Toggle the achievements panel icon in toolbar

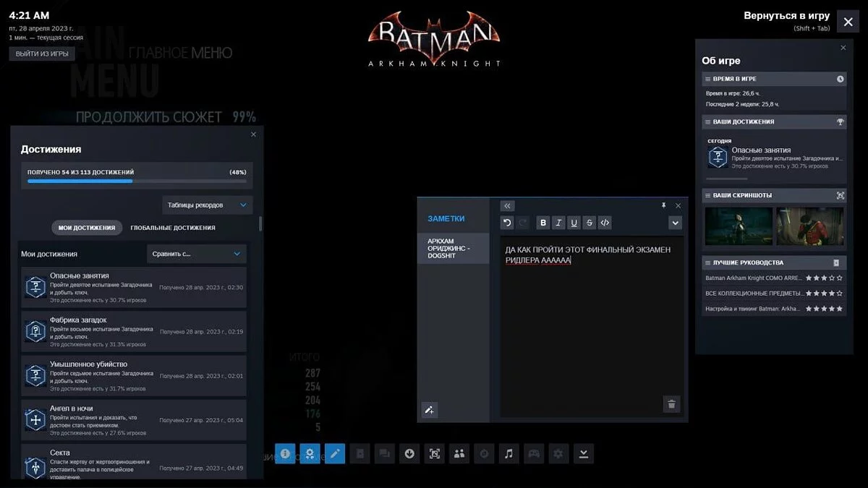pos(310,454)
